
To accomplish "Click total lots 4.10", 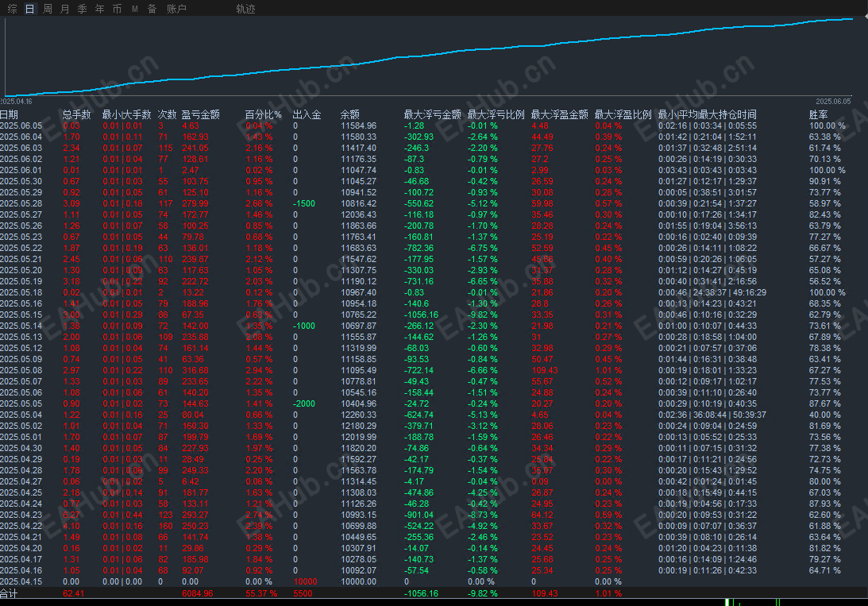I will click(71, 526).
